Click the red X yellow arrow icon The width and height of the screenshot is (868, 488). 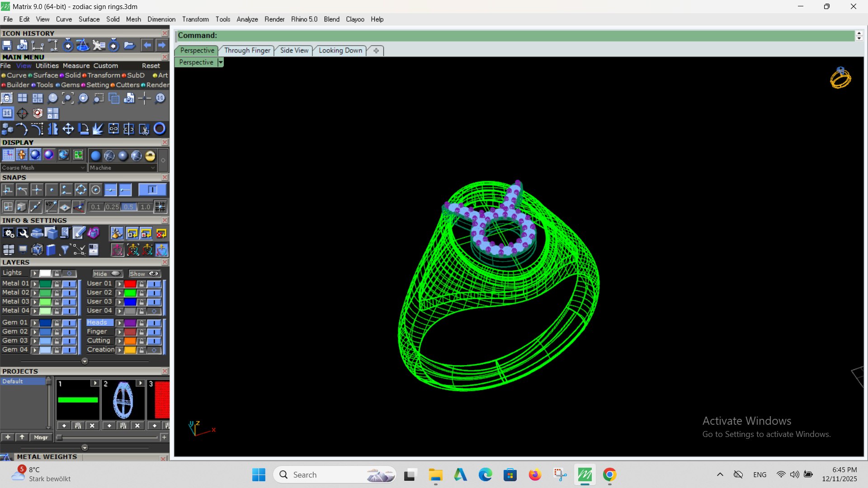click(161, 233)
